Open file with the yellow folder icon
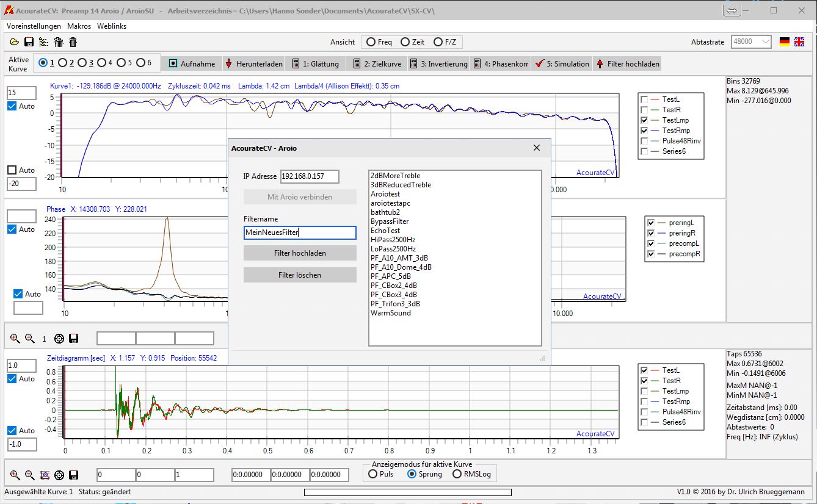Viewport: 817px width, 504px height. pos(14,42)
